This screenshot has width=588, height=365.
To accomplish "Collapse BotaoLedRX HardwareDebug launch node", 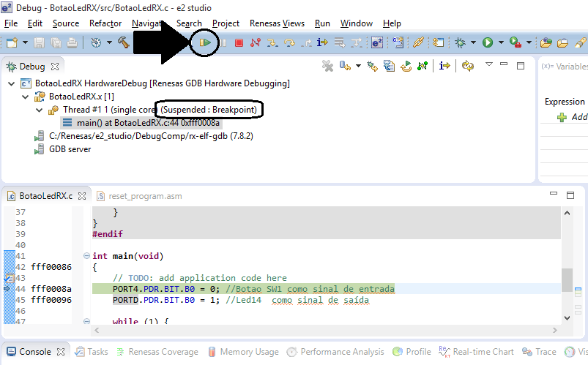I will (x=12, y=83).
